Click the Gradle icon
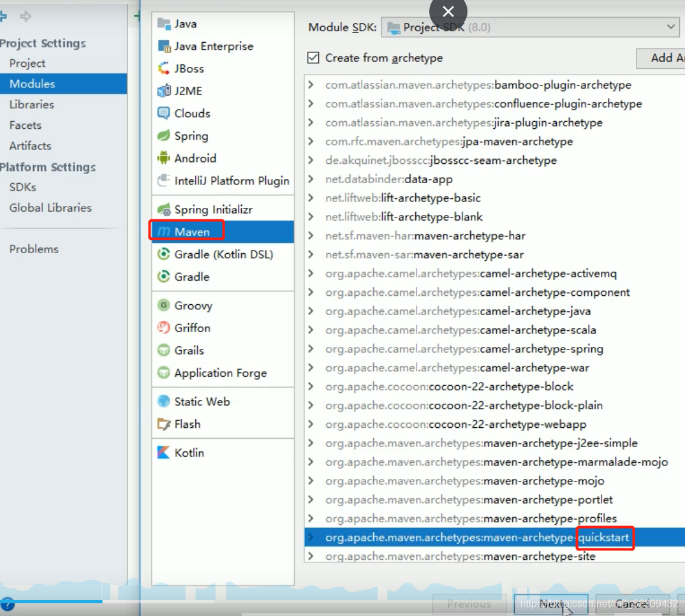Viewport: 685px width, 616px height. click(164, 277)
